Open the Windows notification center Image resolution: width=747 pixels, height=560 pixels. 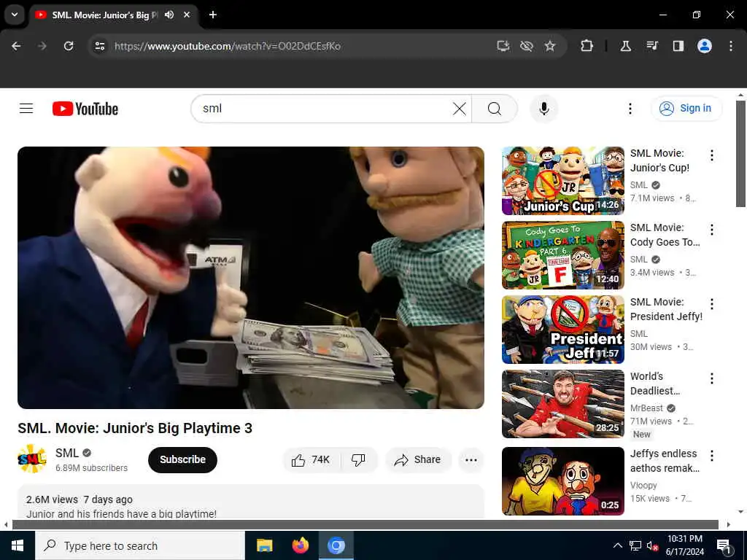[x=724, y=545]
